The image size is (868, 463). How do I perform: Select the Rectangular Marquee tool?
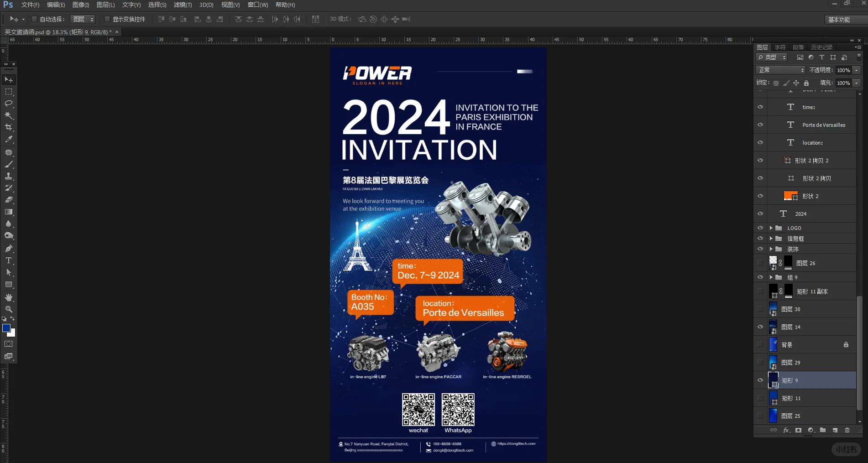click(9, 92)
